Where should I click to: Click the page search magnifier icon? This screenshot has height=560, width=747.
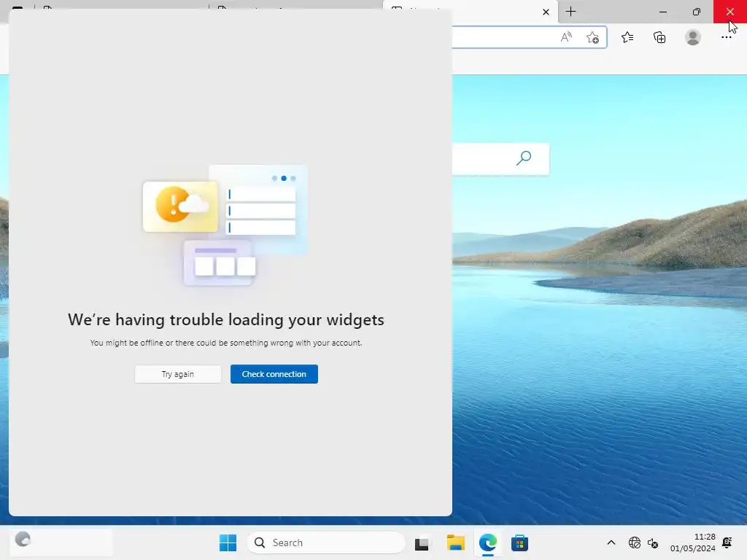pyautogui.click(x=524, y=158)
